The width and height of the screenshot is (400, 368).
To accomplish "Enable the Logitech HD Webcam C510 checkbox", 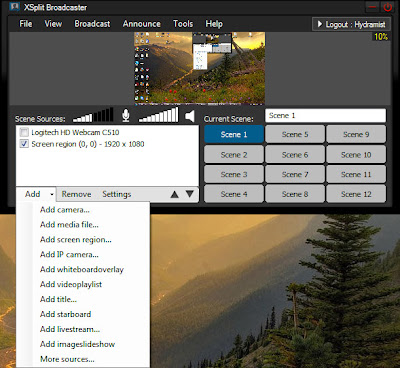I will pos(24,132).
